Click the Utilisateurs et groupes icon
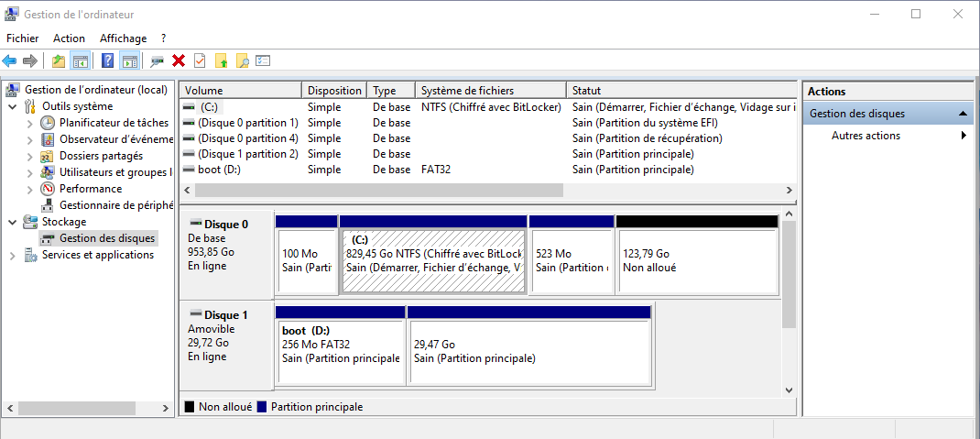The width and height of the screenshot is (980, 439). pyautogui.click(x=48, y=172)
